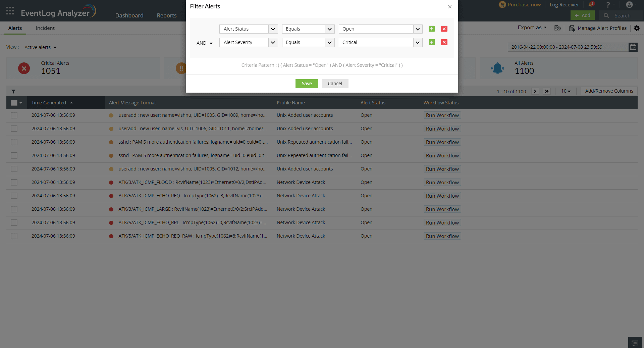Image resolution: width=644 pixels, height=348 pixels.
Task: Open the schedule report icon
Action: pyautogui.click(x=558, y=28)
